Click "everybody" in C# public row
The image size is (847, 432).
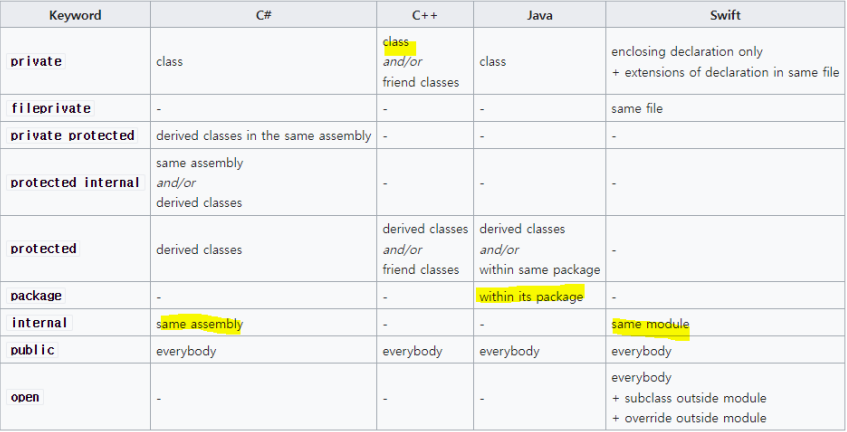click(186, 351)
